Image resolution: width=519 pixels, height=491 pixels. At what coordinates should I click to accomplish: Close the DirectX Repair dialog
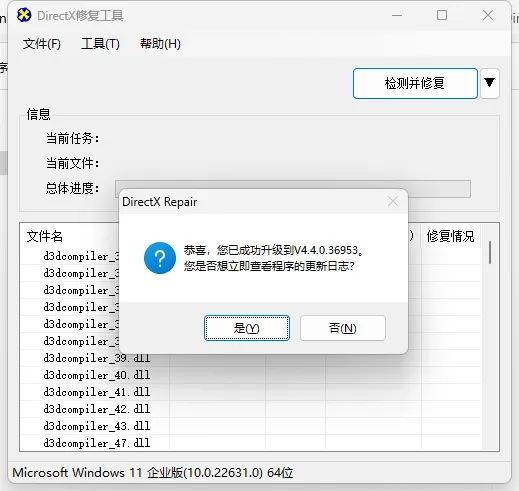pyautogui.click(x=393, y=201)
